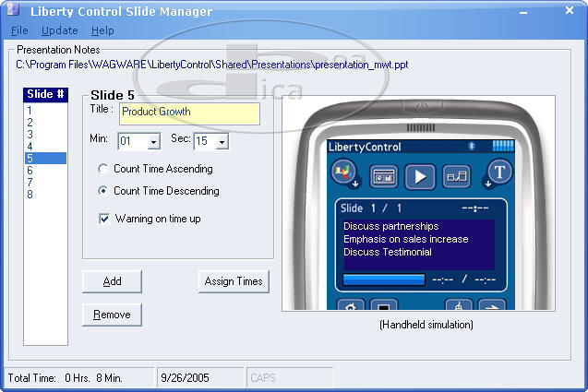Click the Bluetooth icon on handheld screen
This screenshot has width=588, height=392.
[470, 147]
